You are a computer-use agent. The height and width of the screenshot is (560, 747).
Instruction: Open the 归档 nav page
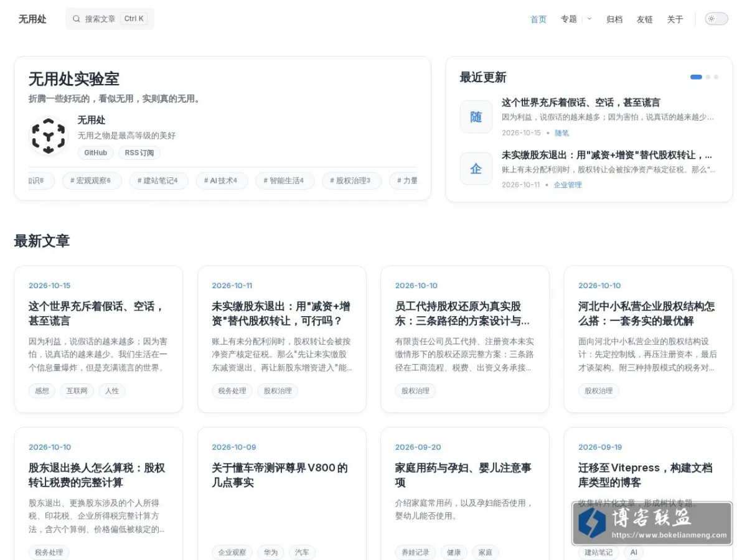pyautogui.click(x=614, y=19)
